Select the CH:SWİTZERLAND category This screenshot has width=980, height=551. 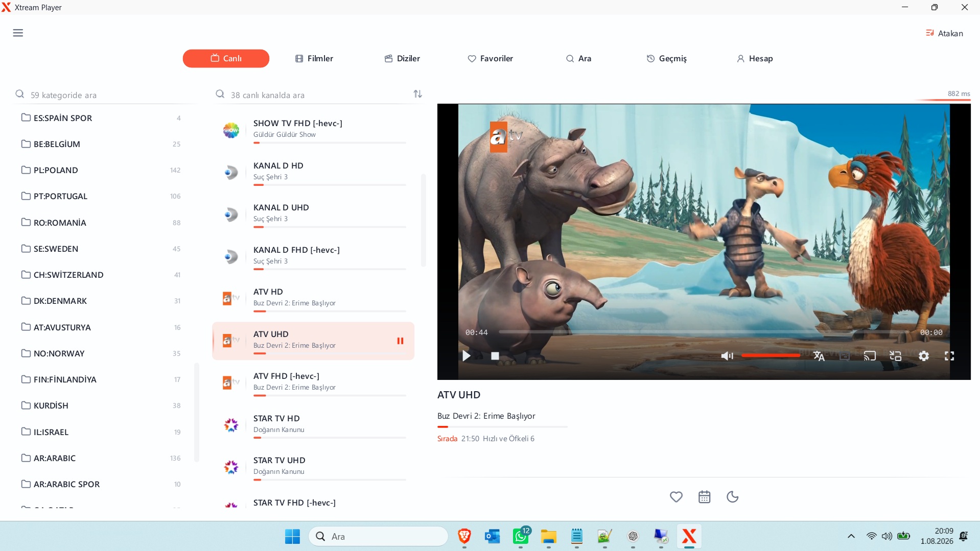[x=101, y=275]
